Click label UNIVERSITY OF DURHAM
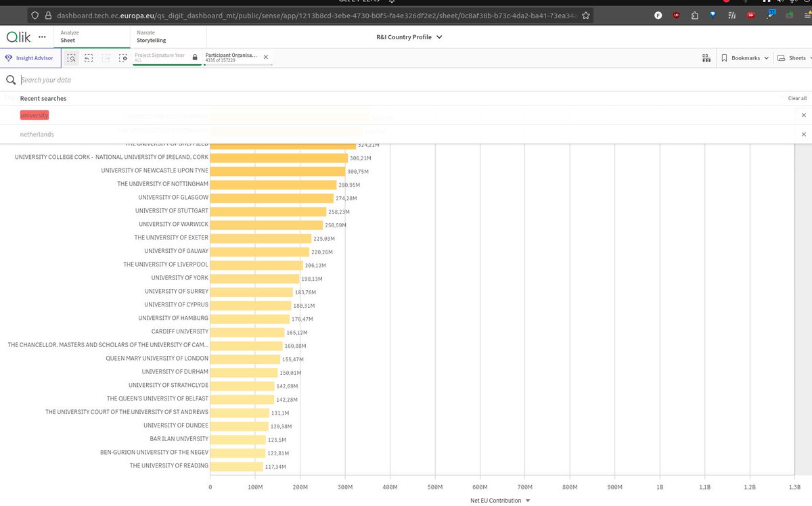The width and height of the screenshot is (812, 506). click(175, 372)
